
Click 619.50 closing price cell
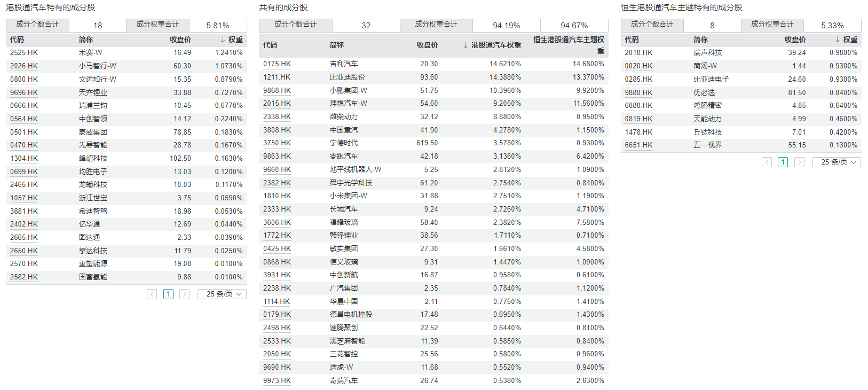point(427,143)
